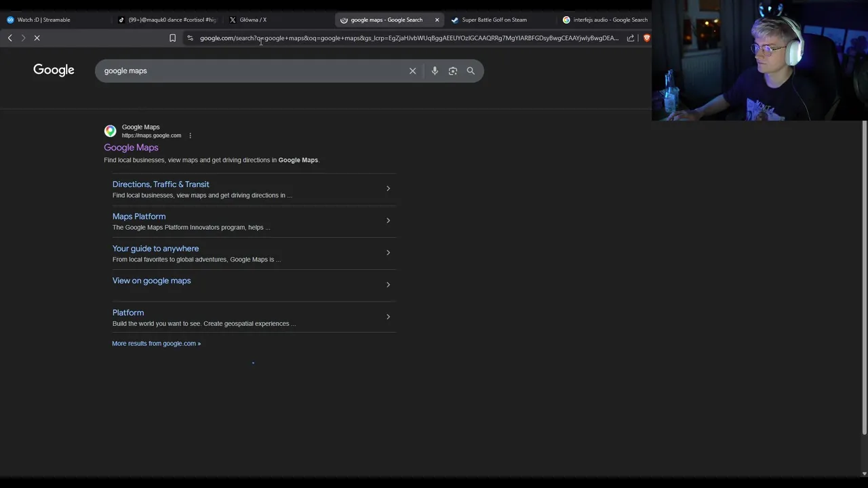Click the magnifier search button
The height and width of the screenshot is (488, 868).
pyautogui.click(x=471, y=70)
